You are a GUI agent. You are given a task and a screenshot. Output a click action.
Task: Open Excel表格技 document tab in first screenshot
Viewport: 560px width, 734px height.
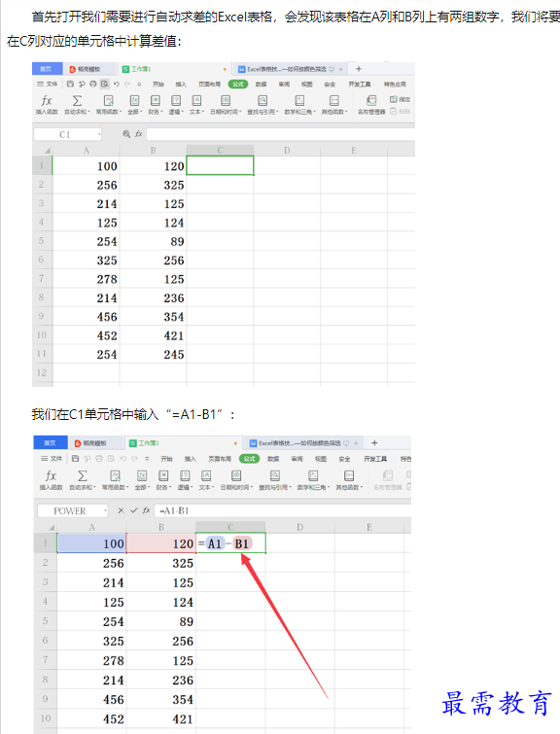point(291,69)
